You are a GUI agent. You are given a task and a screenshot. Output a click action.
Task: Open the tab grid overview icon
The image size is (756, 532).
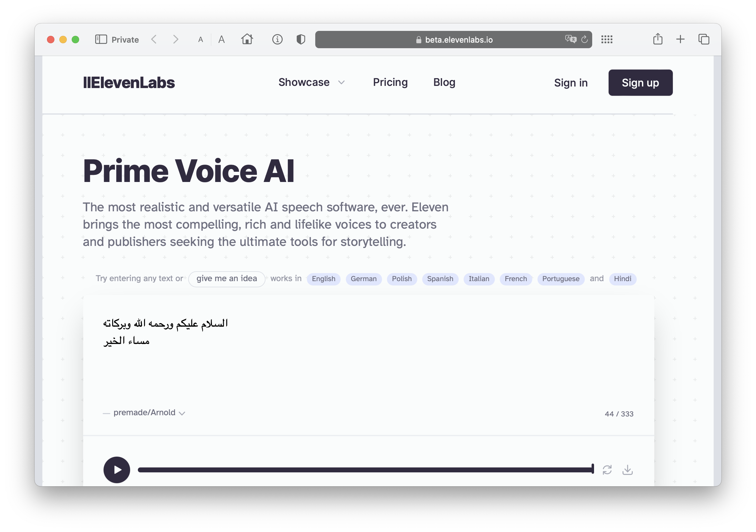(606, 40)
